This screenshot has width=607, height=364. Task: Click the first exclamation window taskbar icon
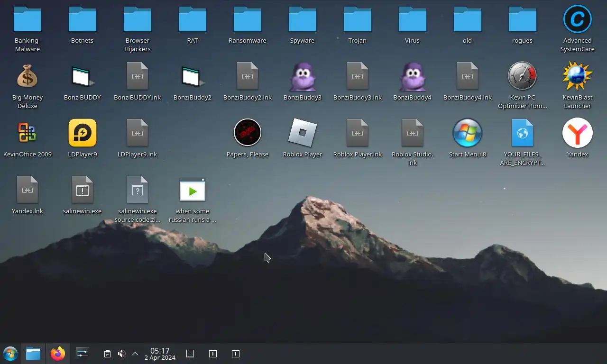click(213, 354)
